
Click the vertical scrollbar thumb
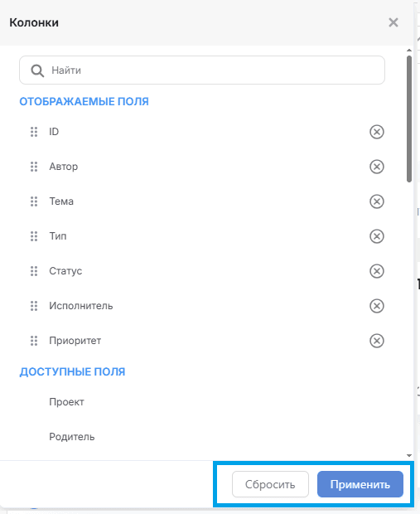pos(409,119)
